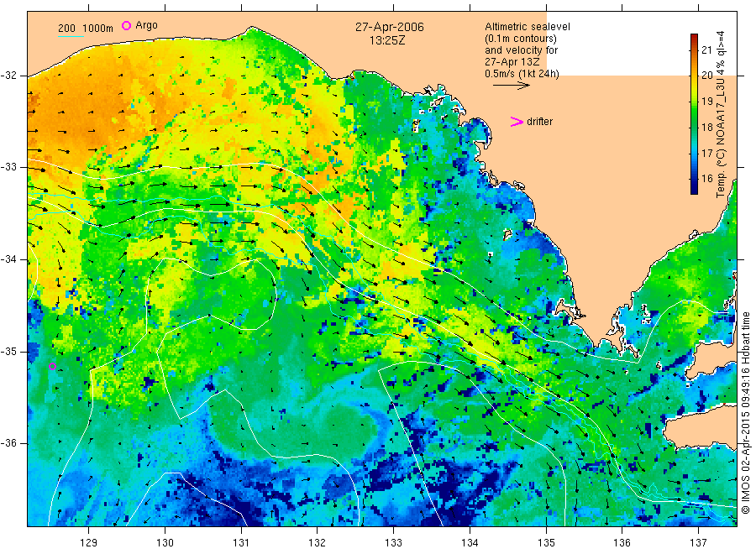The width and height of the screenshot is (756, 554).
Task: Click the 16 degree color bar tick label
Action: pyautogui.click(x=706, y=179)
